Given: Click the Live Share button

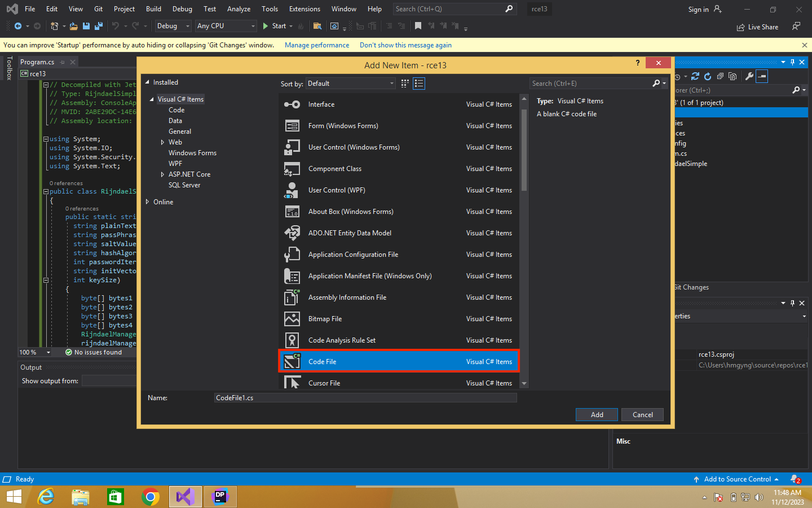Looking at the screenshot, I should (757, 27).
